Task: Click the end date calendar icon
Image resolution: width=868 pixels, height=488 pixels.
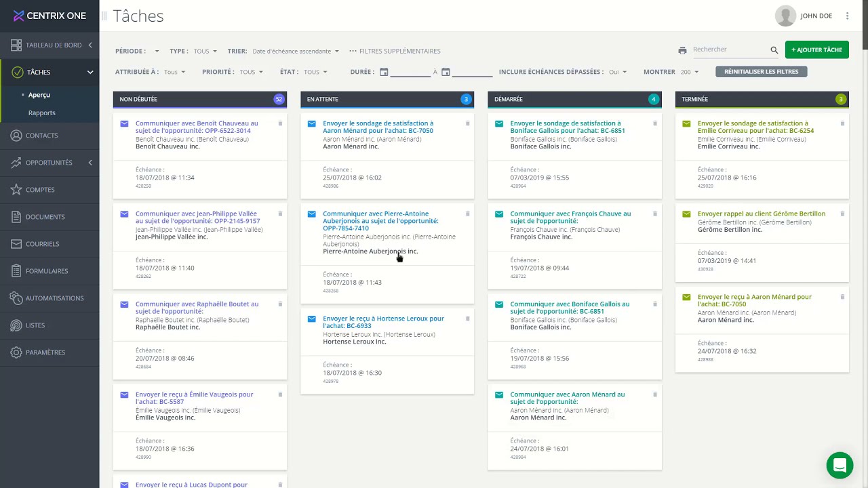Action: 446,72
